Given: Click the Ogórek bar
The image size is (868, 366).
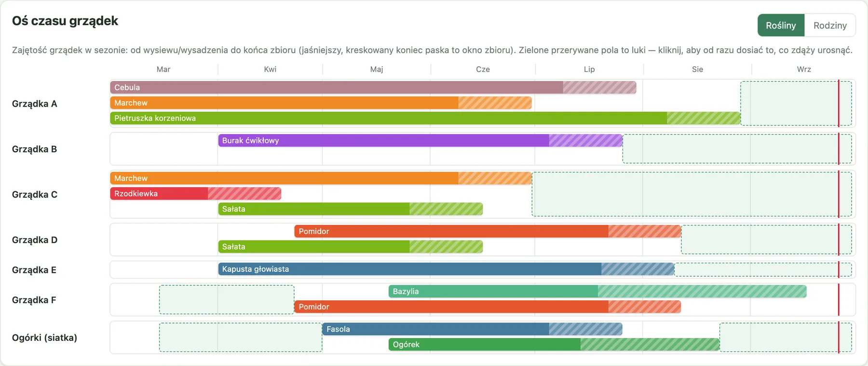Looking at the screenshot, I should [x=554, y=344].
